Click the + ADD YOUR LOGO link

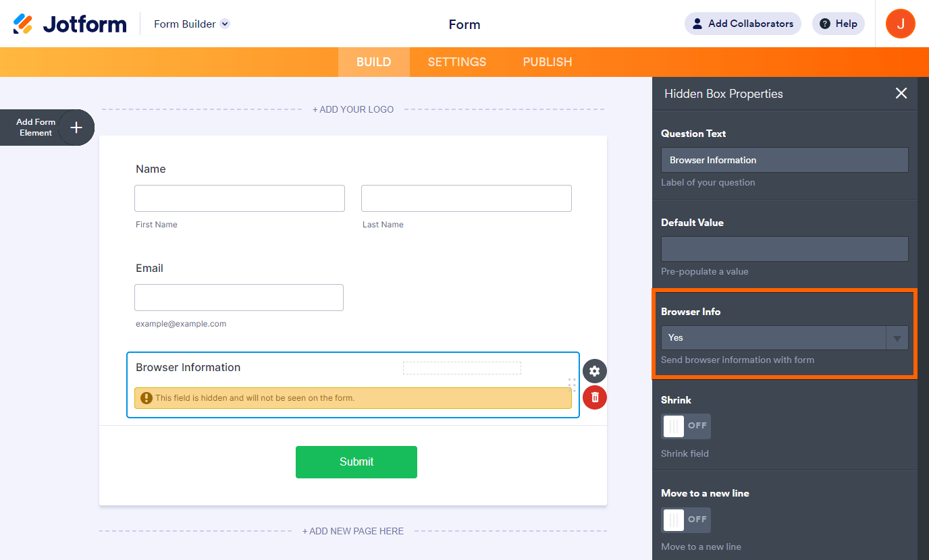pos(353,109)
